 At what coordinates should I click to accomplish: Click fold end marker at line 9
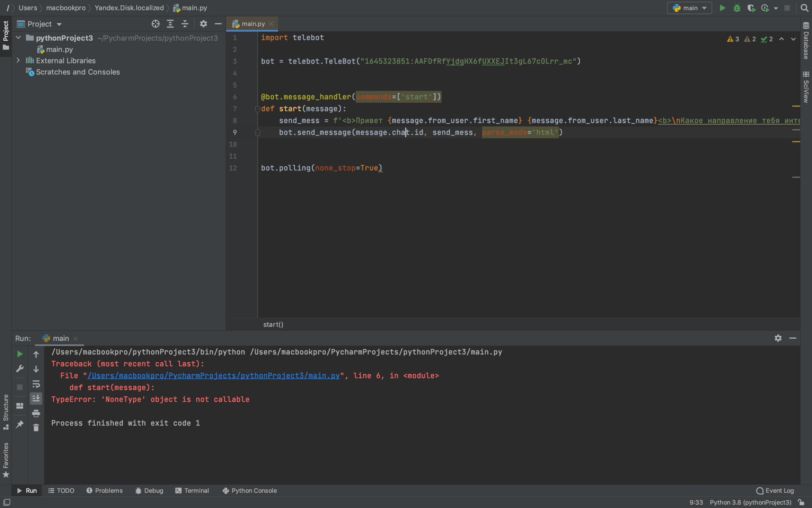257,133
